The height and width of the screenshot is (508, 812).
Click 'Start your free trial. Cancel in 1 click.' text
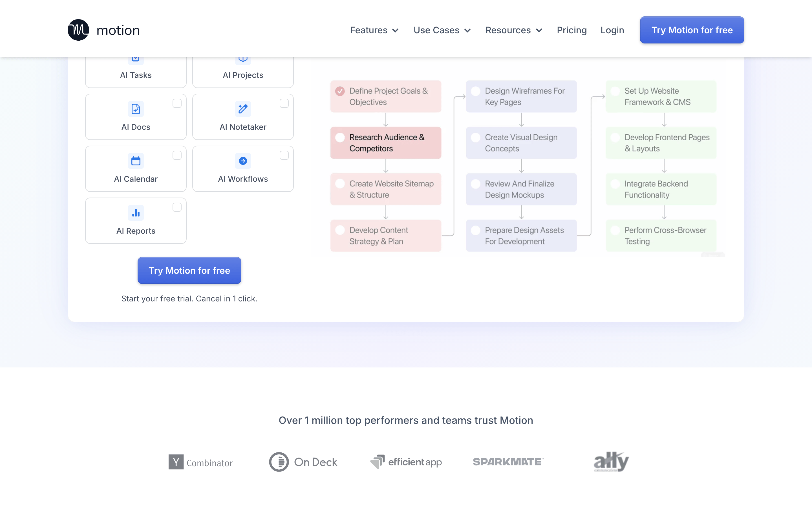[x=189, y=299]
